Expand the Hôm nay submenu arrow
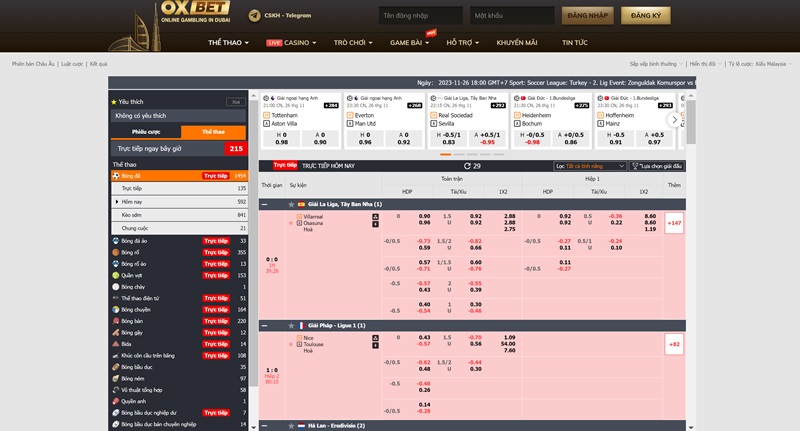 point(117,202)
